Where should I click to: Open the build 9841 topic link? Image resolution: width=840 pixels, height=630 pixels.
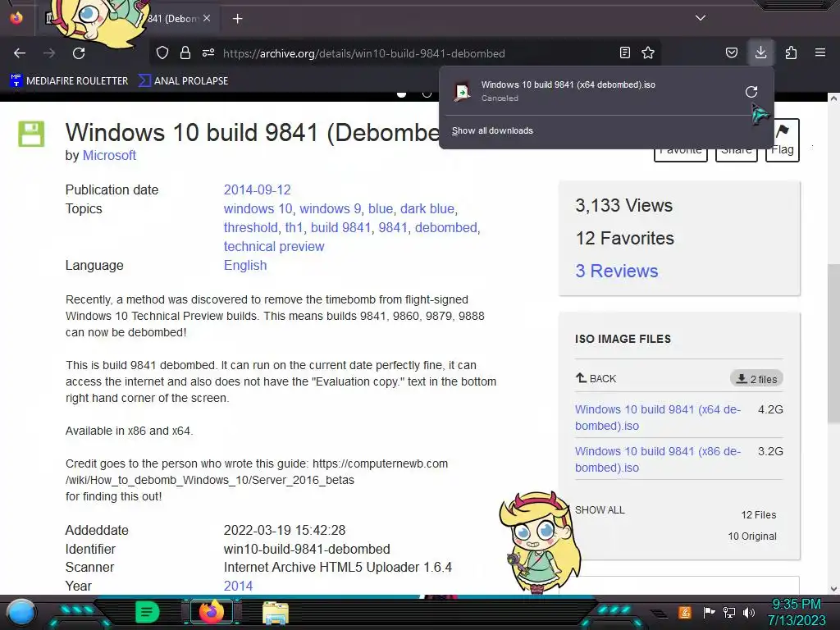pos(340,227)
